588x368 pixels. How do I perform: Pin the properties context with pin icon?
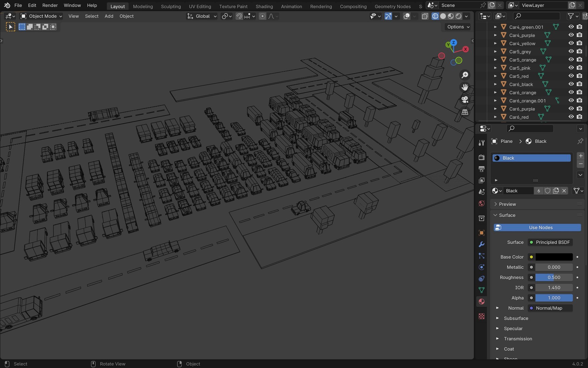(580, 141)
